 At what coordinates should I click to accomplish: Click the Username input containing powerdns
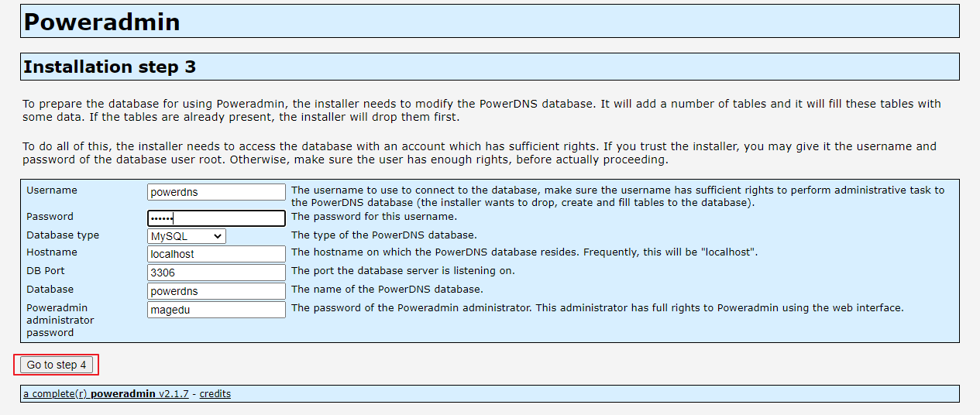[216, 192]
